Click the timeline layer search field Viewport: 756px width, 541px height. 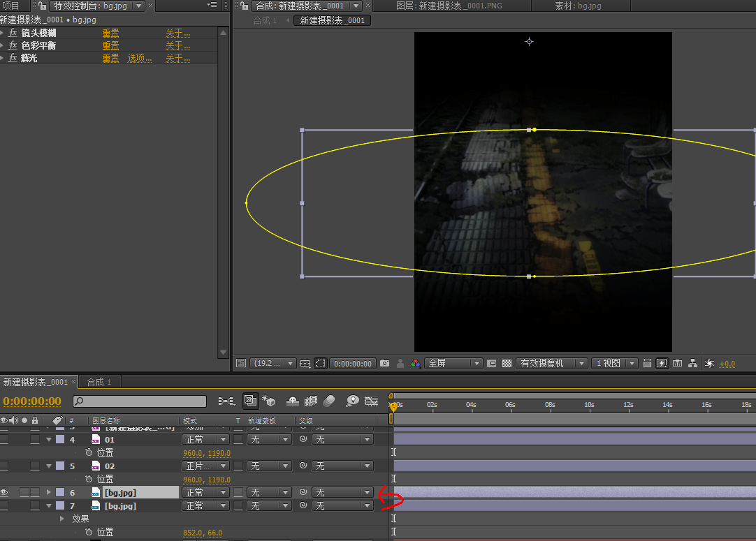tap(140, 401)
